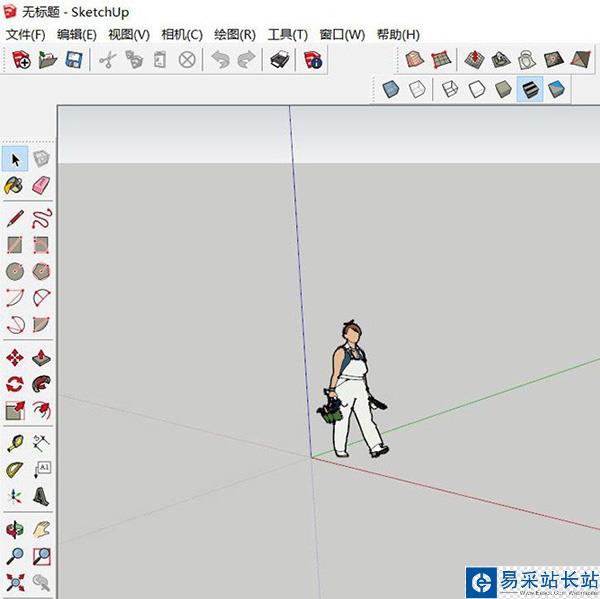The image size is (600, 599).
Task: Select the Rotate tool
Action: click(x=15, y=384)
